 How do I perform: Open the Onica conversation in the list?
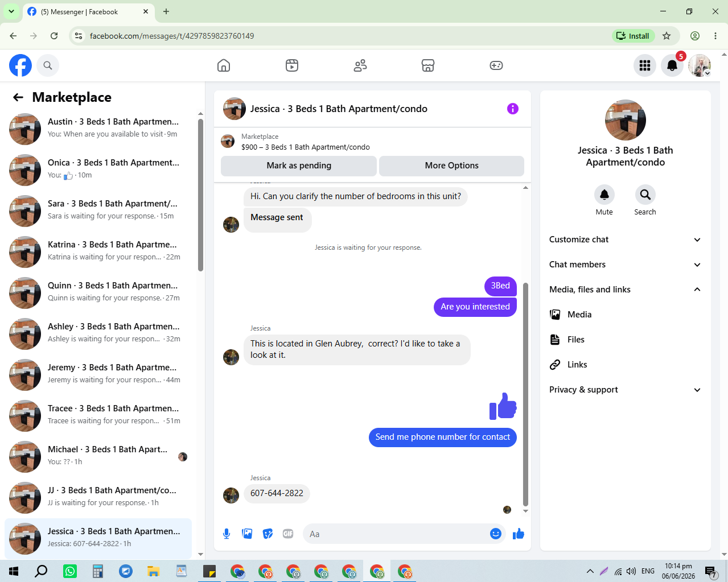[98, 170]
